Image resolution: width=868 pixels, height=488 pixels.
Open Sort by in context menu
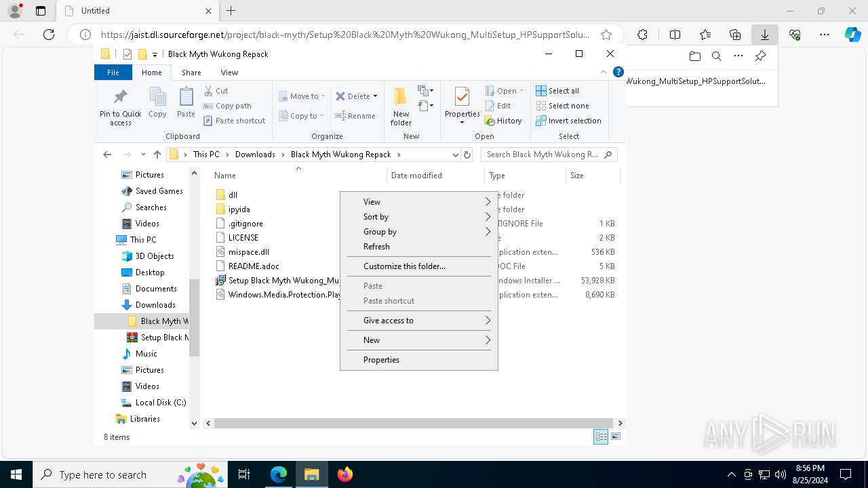pos(418,217)
